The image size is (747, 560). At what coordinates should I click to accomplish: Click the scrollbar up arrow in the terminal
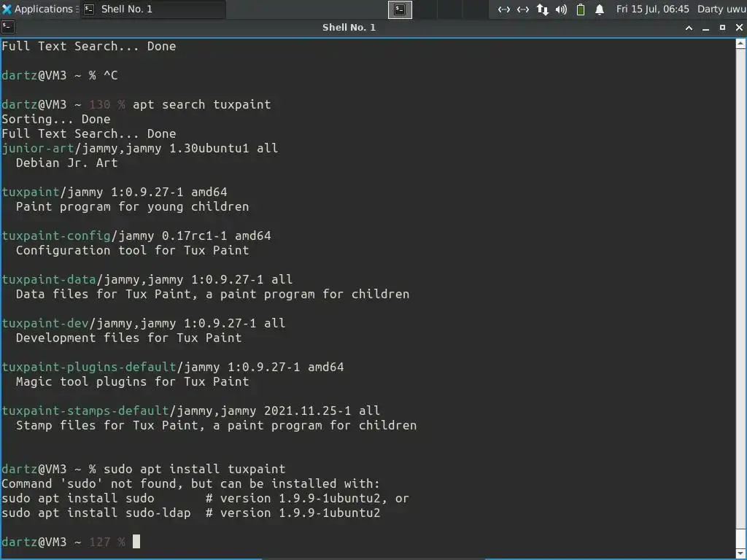coord(741,44)
